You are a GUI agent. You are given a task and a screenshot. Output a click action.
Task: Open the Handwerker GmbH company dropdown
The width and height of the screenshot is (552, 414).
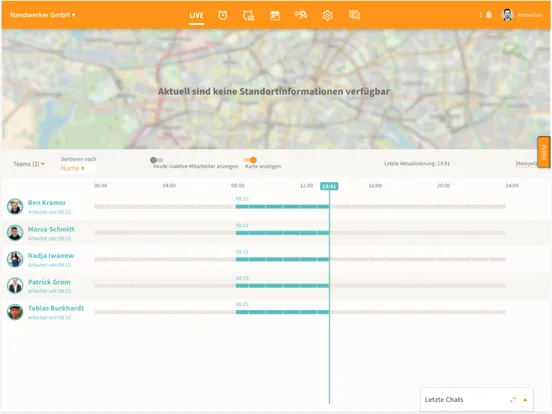pyautogui.click(x=42, y=15)
